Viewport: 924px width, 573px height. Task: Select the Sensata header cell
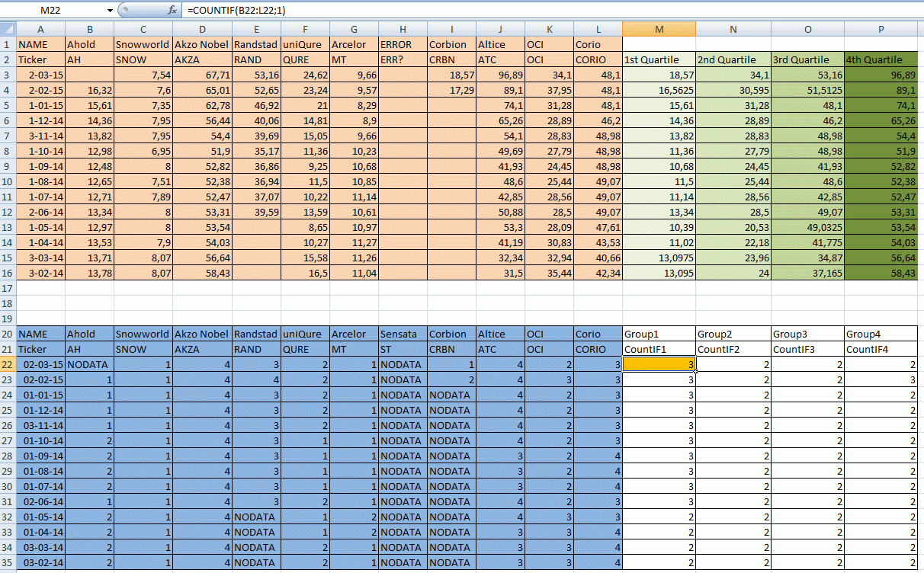click(x=403, y=334)
